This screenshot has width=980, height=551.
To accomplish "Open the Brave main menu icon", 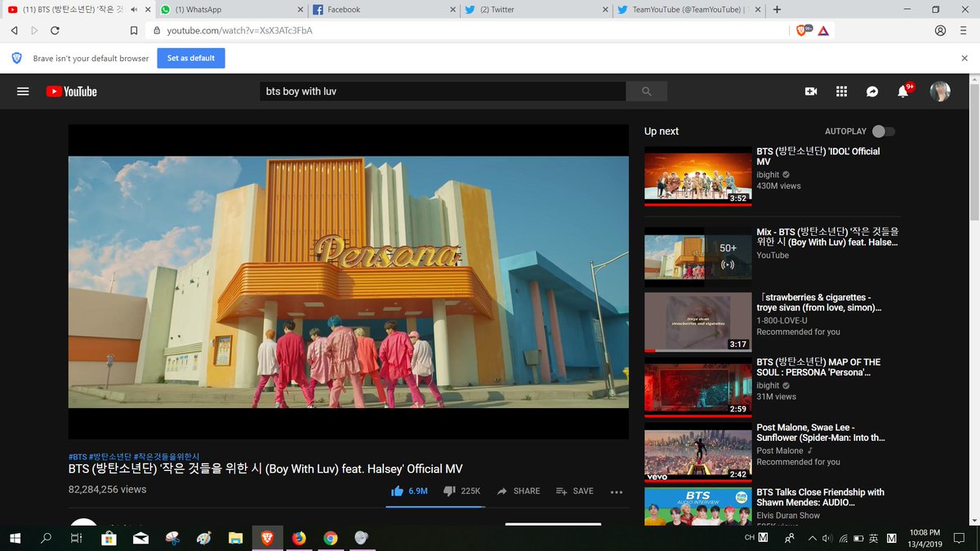I will pyautogui.click(x=964, y=30).
